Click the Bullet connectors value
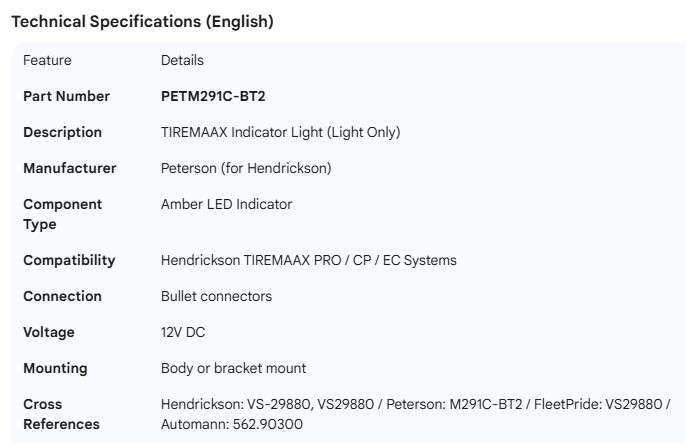The height and width of the screenshot is (446, 686). click(x=216, y=296)
